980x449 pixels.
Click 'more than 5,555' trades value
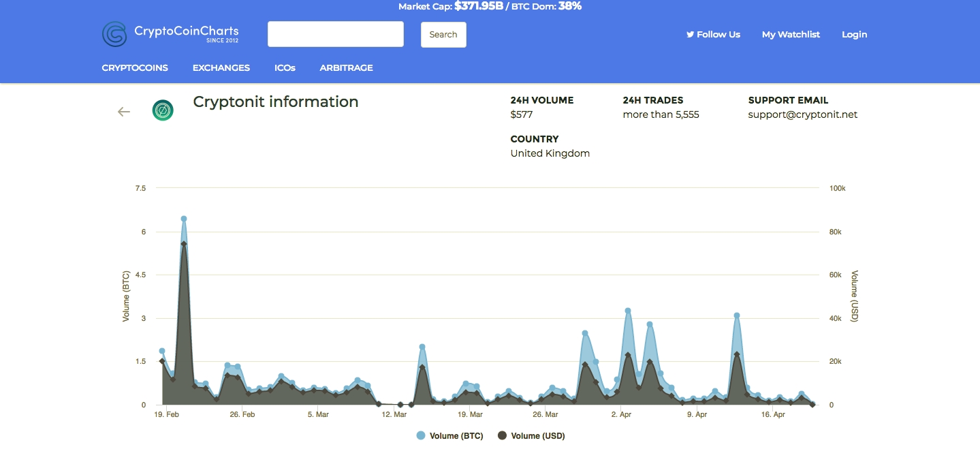(661, 114)
